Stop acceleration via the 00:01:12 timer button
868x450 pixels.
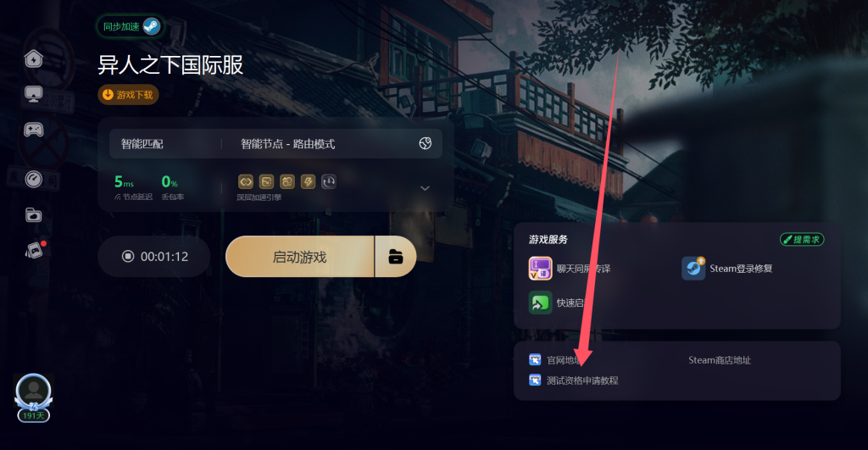coord(154,256)
